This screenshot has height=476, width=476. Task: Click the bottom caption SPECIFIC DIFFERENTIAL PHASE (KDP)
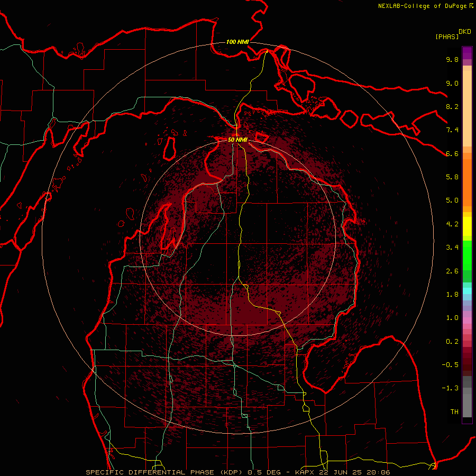pyautogui.click(x=166, y=472)
